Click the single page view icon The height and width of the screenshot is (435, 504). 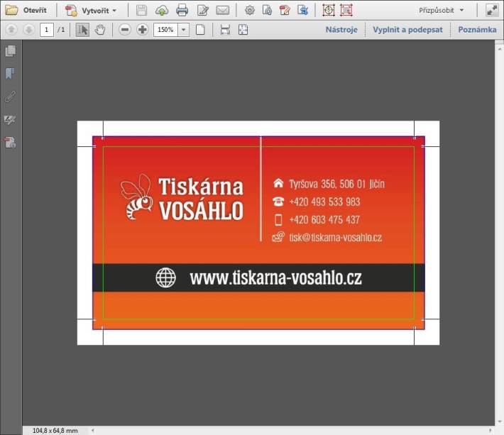coord(200,30)
